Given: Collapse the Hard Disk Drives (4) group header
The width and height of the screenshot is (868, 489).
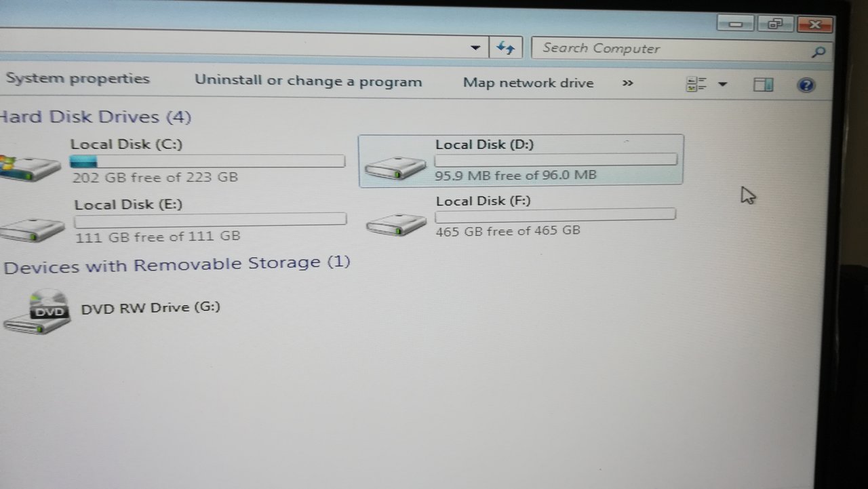Looking at the screenshot, I should pyautogui.click(x=96, y=117).
